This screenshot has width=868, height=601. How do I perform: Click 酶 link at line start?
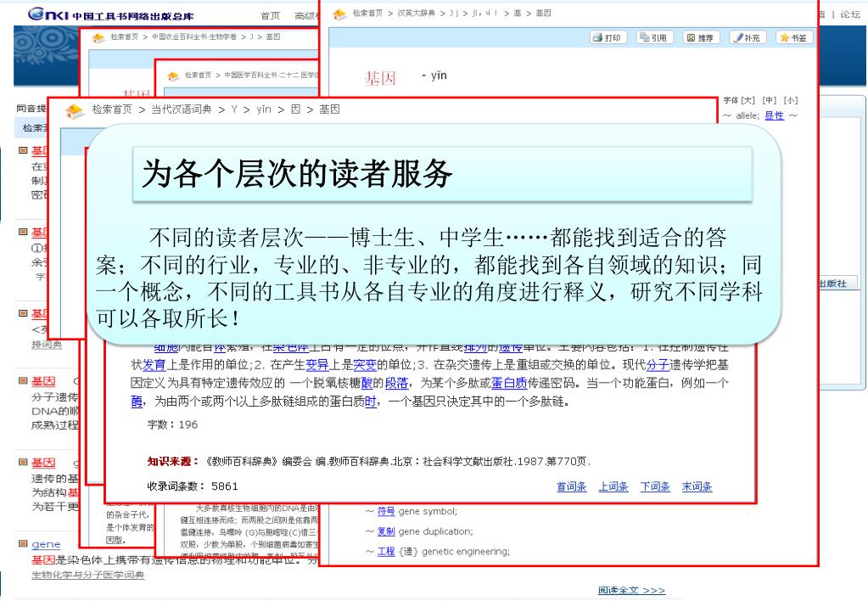[137, 401]
